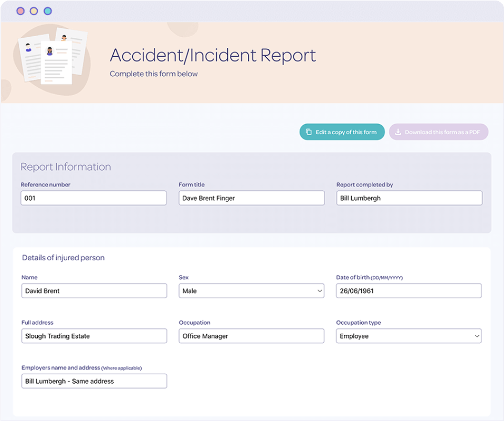Click the Occupation text field
The image size is (504, 421).
coord(251,336)
